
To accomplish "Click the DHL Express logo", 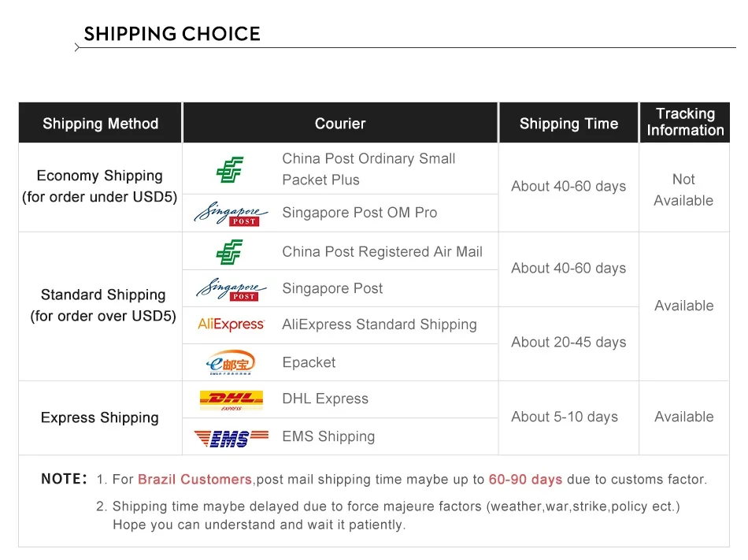I will (231, 400).
